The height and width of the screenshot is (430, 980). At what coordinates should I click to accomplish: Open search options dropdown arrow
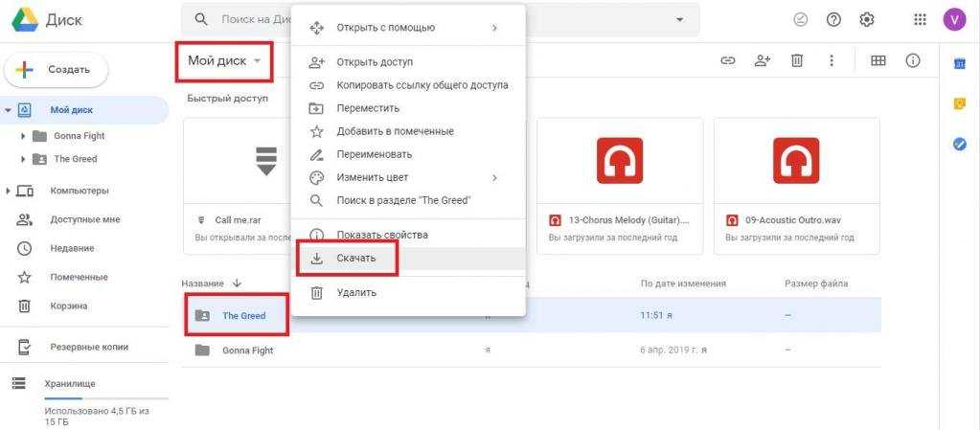pos(680,19)
